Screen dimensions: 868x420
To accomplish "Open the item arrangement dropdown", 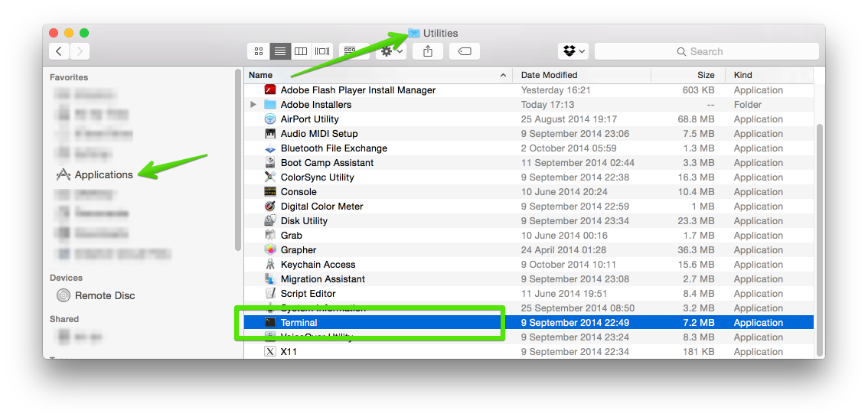I will pyautogui.click(x=355, y=51).
